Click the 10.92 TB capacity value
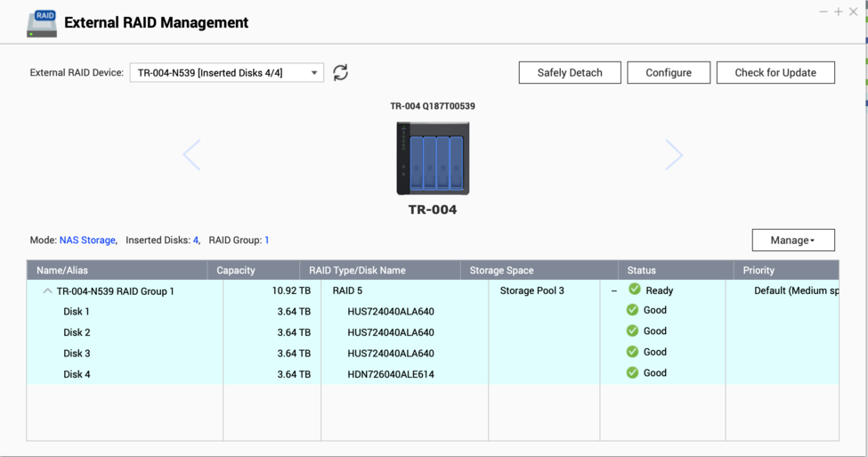This screenshot has height=457, width=868. coord(291,290)
